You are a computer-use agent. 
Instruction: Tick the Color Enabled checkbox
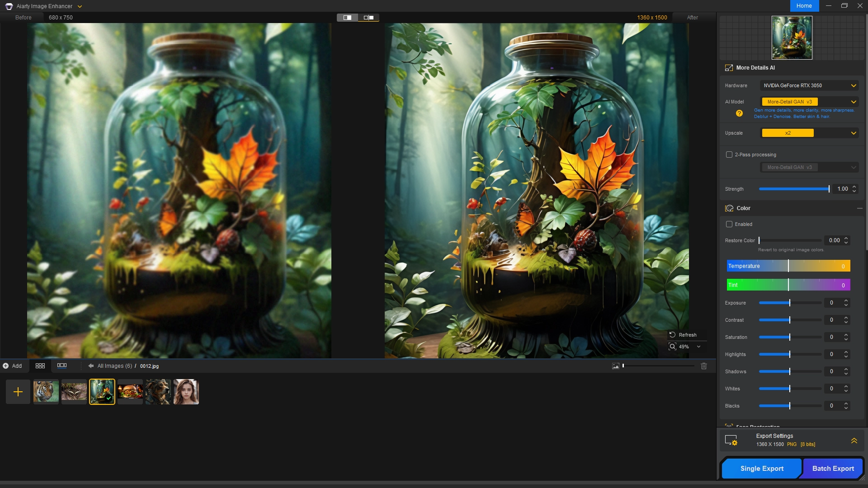pos(729,224)
